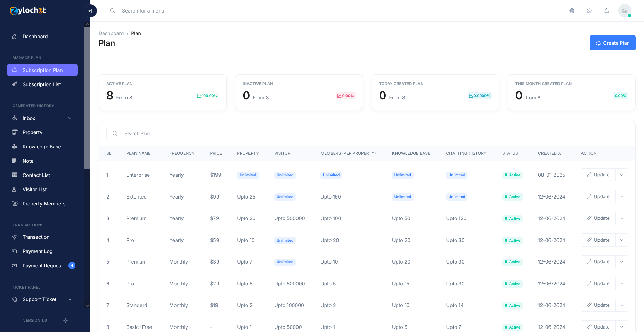Screen dimensions: 644x332
Task: Click the Zylochat logo
Action: [28, 10]
